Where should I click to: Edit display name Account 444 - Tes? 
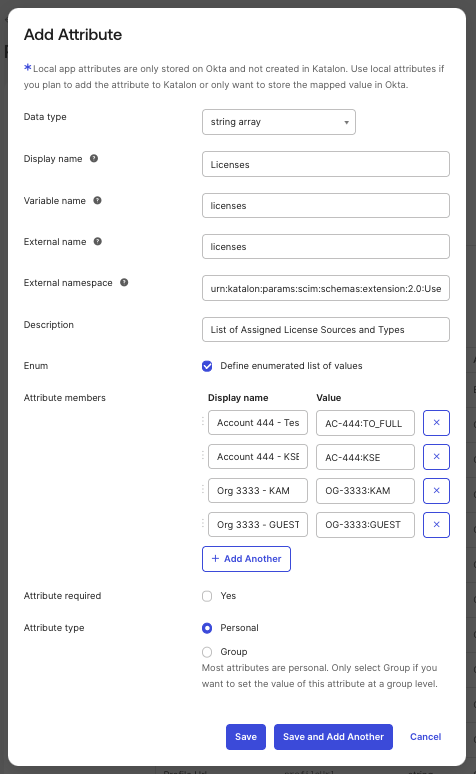pyautogui.click(x=258, y=423)
